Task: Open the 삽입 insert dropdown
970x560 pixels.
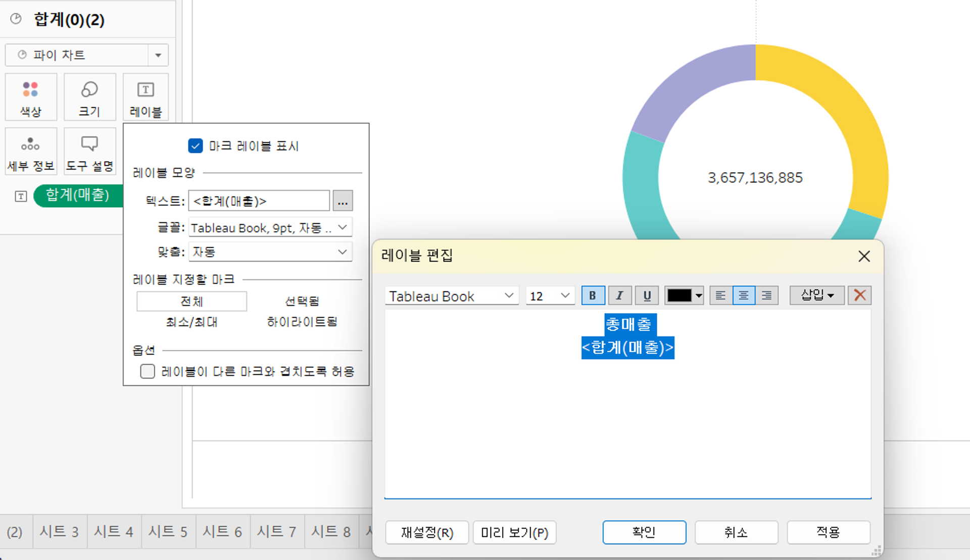Action: [817, 295]
